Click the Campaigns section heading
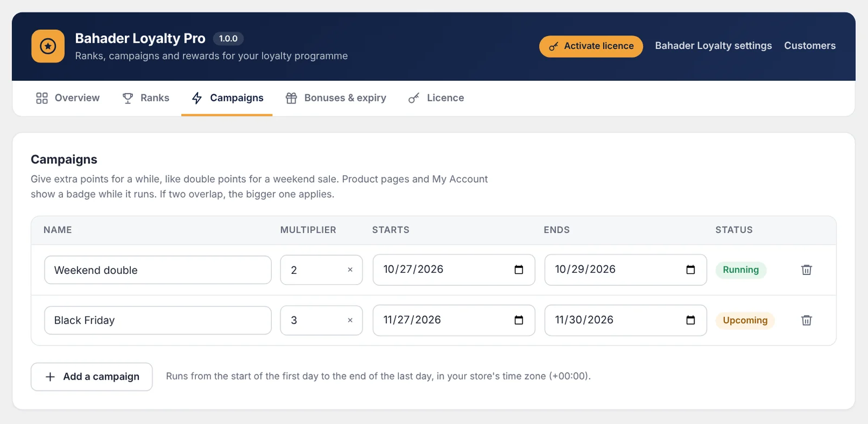Viewport: 868px width, 424px height. 64,159
